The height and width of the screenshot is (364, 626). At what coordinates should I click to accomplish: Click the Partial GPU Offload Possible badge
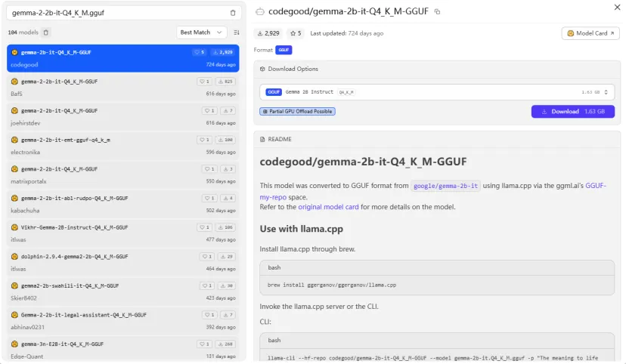[297, 112]
